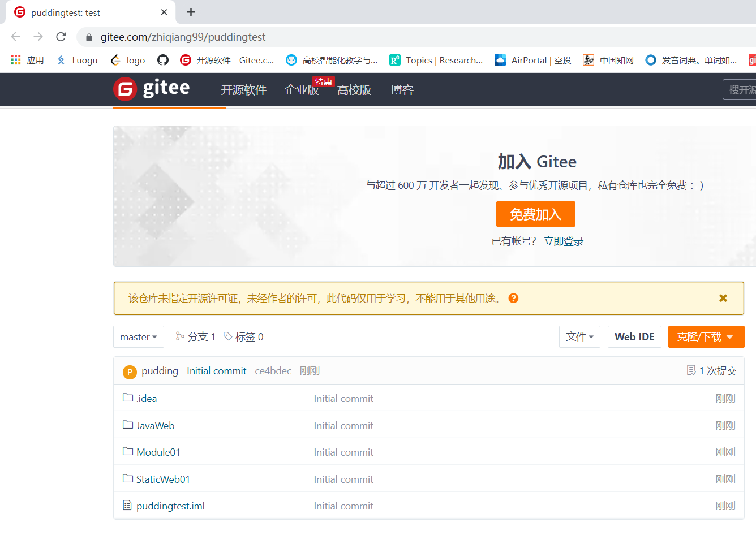
Task: Open the 开源软件 nav item
Action: [x=243, y=90]
